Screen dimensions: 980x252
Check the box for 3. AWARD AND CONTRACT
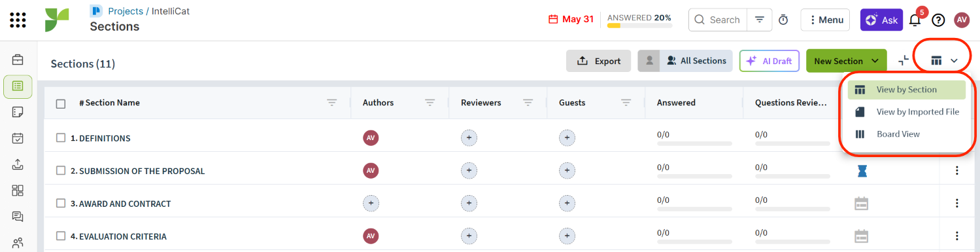[61, 204]
